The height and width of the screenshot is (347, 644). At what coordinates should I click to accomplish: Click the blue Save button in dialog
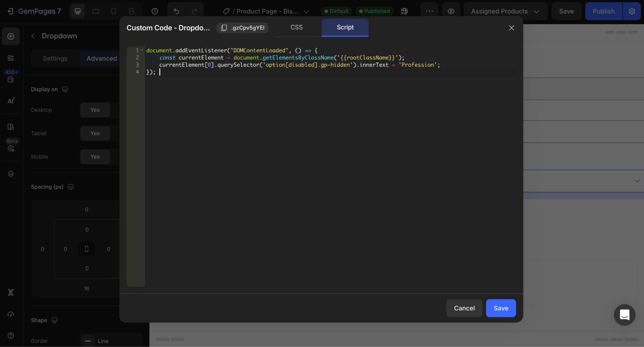(501, 308)
